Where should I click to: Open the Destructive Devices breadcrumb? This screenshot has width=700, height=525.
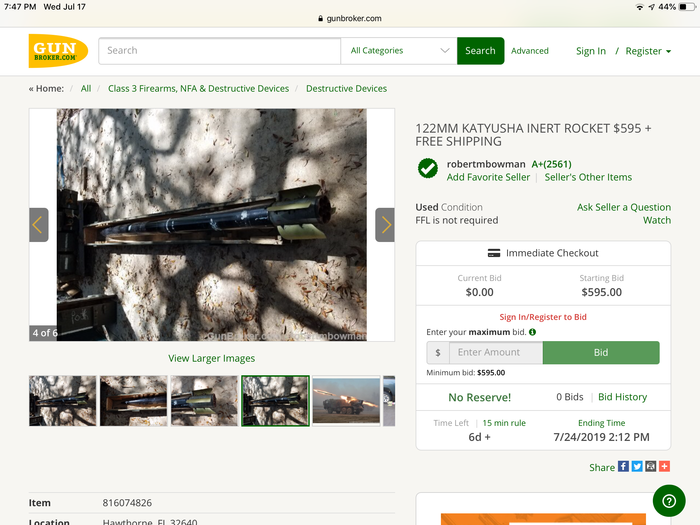346,89
